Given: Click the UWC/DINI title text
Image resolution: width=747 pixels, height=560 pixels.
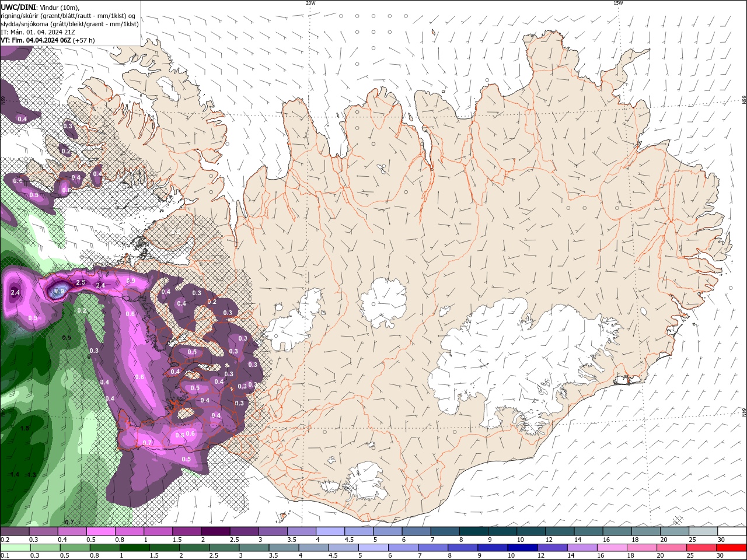Looking at the screenshot, I should (18, 7).
